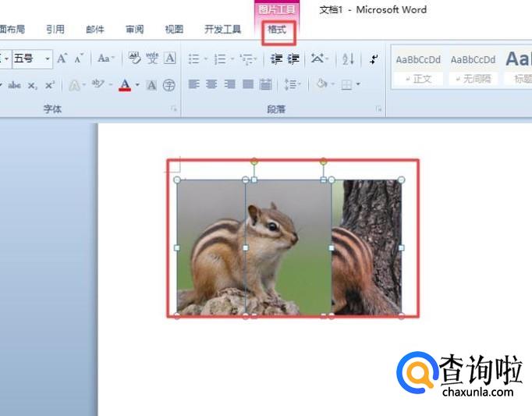
Task: Click the Enclose Characters icon
Action: coord(169,85)
